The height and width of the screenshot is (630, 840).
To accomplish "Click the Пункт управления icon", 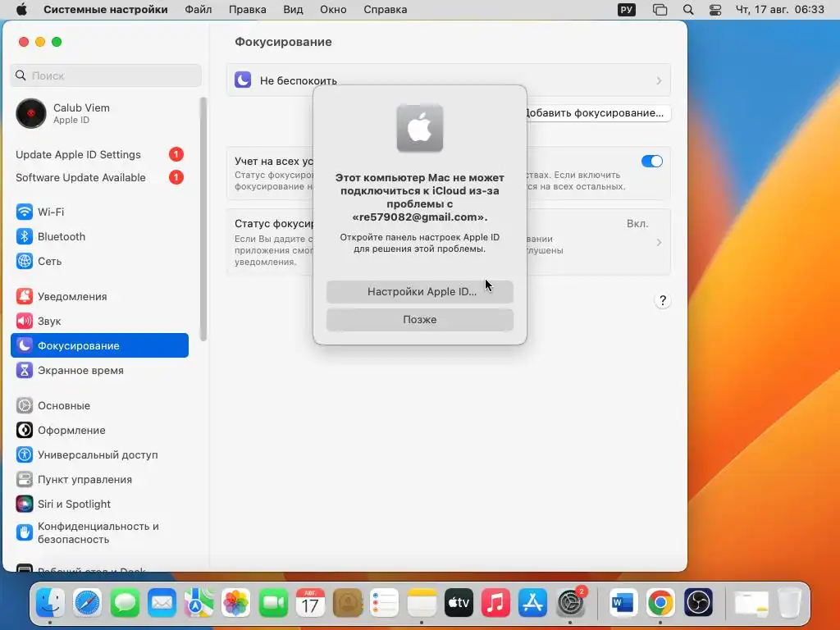I will [24, 479].
